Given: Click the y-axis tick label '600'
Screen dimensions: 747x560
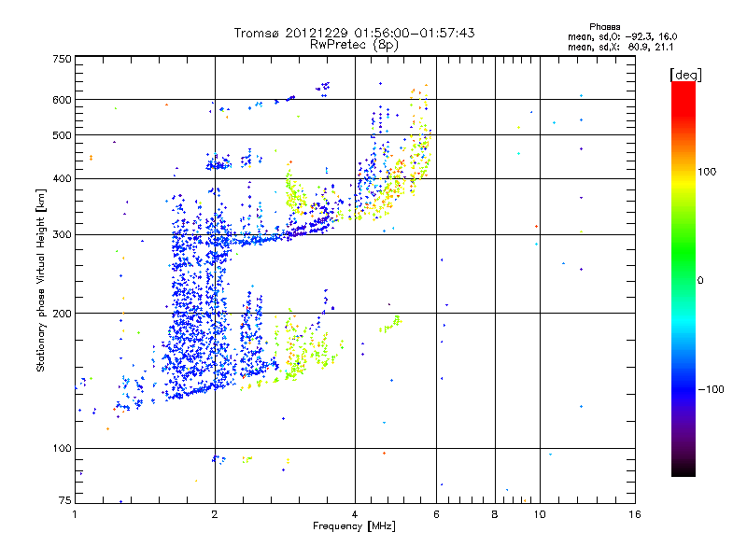Looking at the screenshot, I should pos(63,100).
